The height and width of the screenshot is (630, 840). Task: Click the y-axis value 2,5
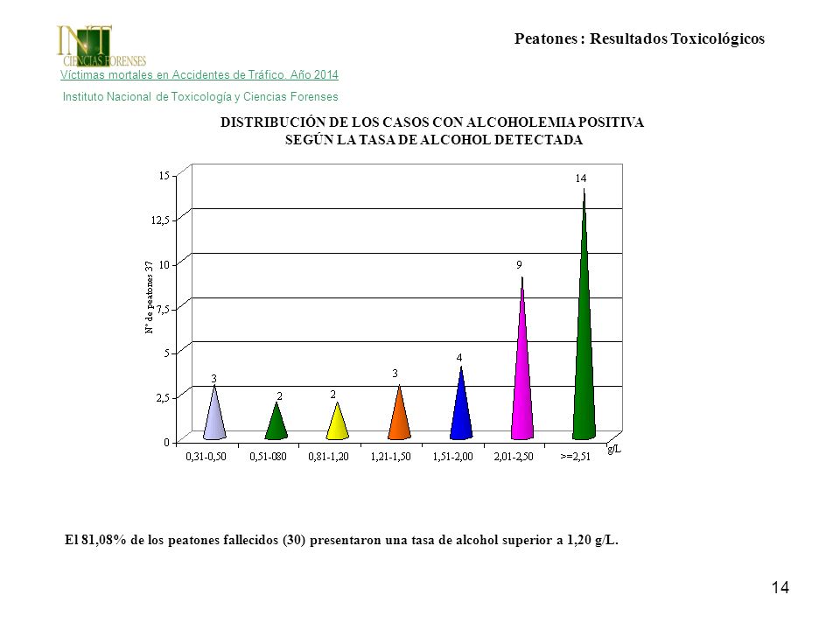163,397
